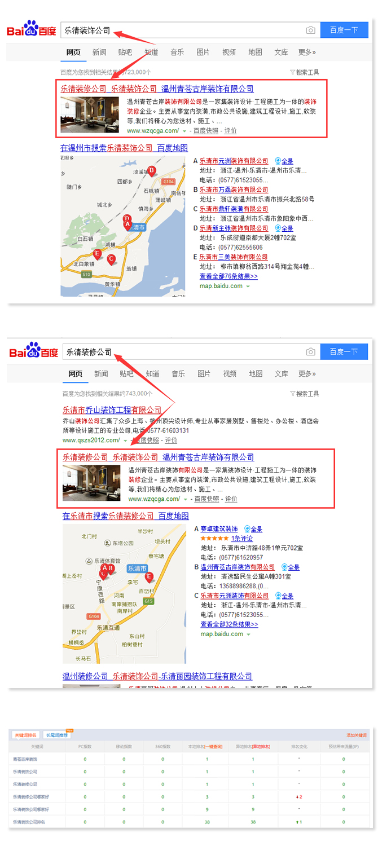Viewport: 378px width, 868px height.
Task: Click 一键查询 in 本地排名 column header
Action: [x=213, y=746]
